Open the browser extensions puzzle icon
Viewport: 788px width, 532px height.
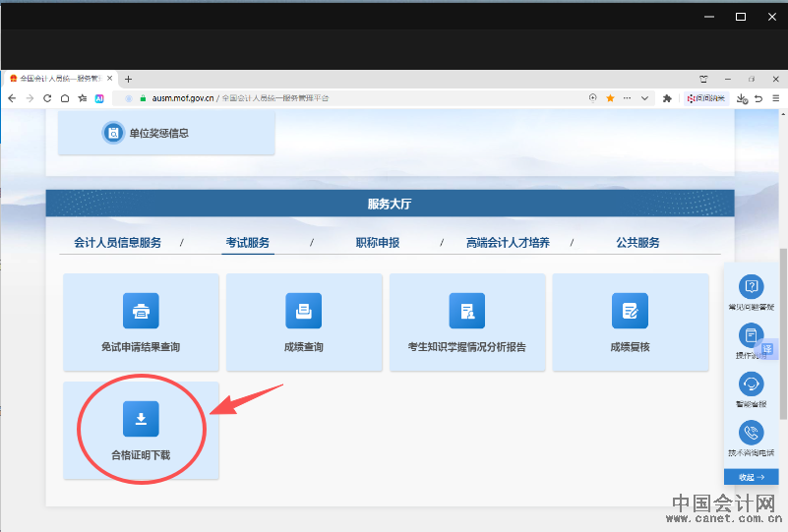coord(667,98)
